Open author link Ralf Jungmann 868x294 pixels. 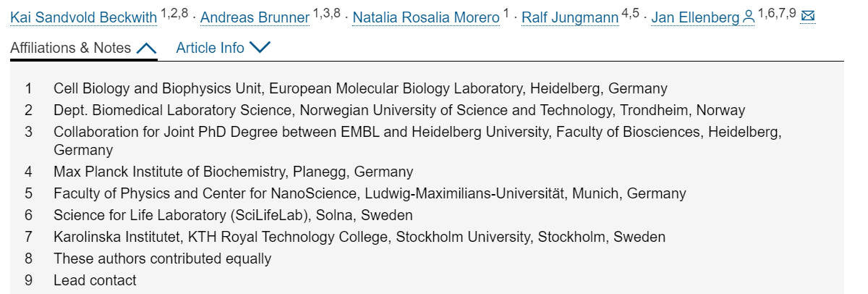(570, 17)
